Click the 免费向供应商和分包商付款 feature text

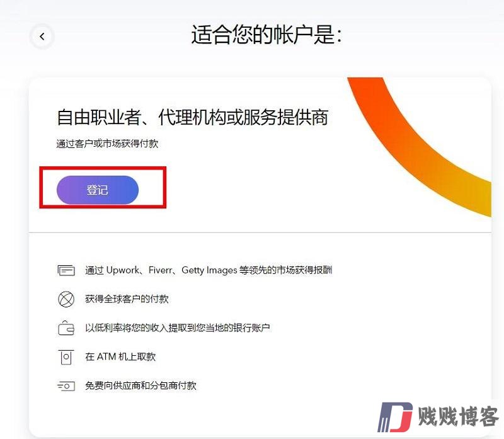[x=140, y=385]
